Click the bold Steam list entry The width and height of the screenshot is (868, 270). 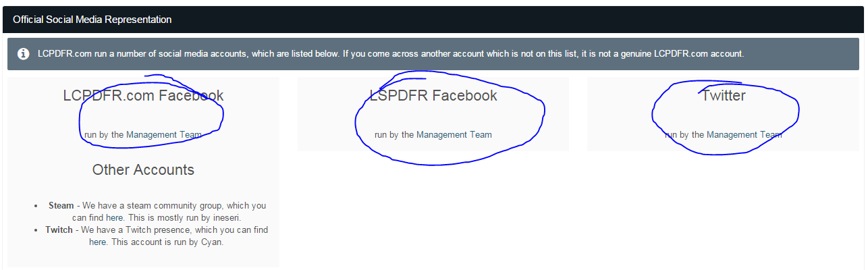point(61,205)
